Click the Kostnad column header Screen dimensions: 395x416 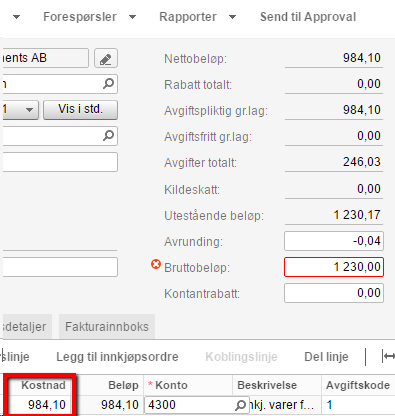point(43,385)
